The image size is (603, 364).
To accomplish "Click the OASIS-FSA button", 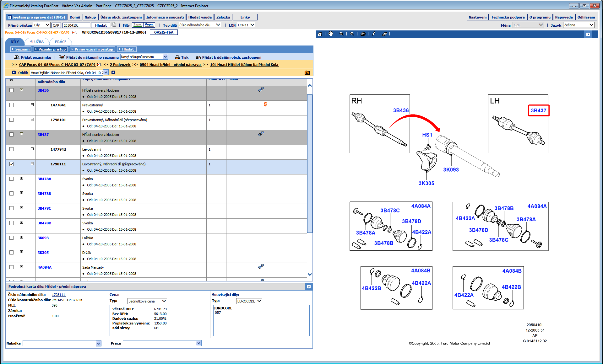I will 164,32.
